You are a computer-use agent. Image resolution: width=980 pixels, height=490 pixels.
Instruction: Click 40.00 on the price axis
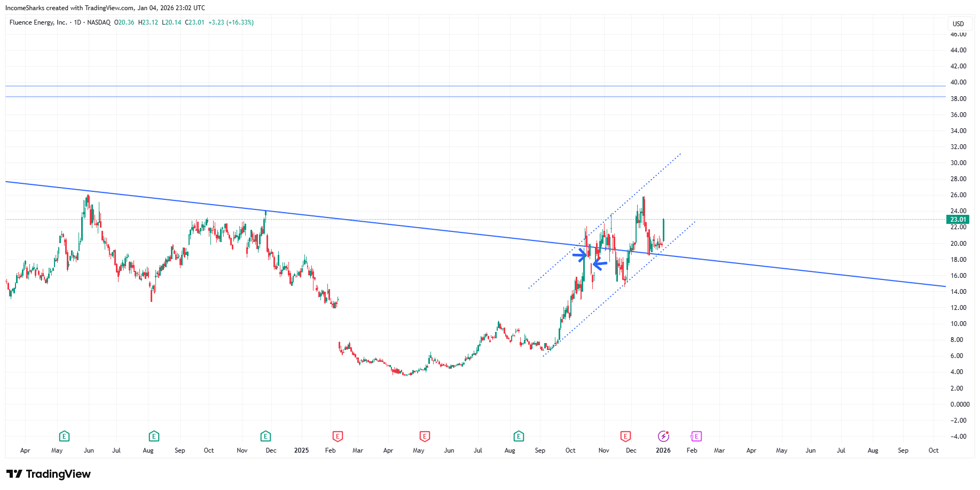[959, 82]
